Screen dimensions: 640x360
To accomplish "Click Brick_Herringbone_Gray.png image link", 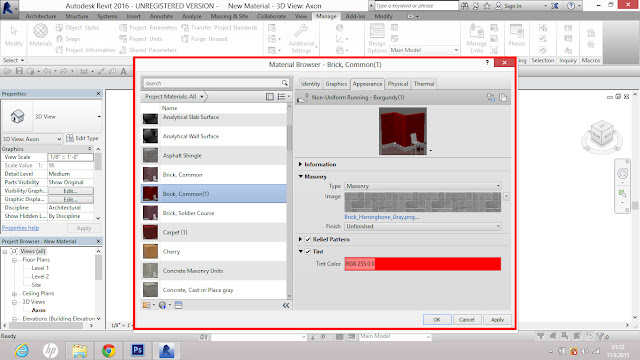I will (x=382, y=217).
